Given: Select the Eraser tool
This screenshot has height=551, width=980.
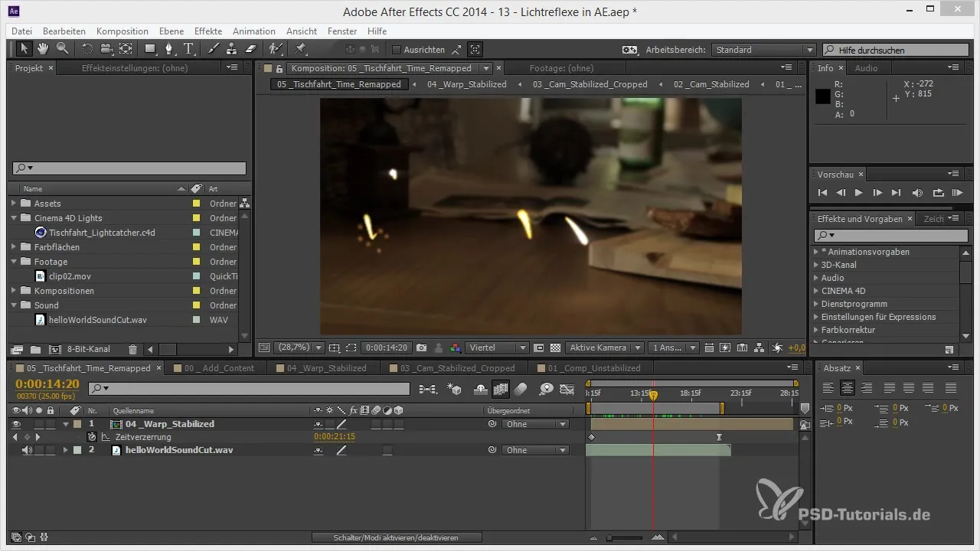Looking at the screenshot, I should pyautogui.click(x=250, y=49).
